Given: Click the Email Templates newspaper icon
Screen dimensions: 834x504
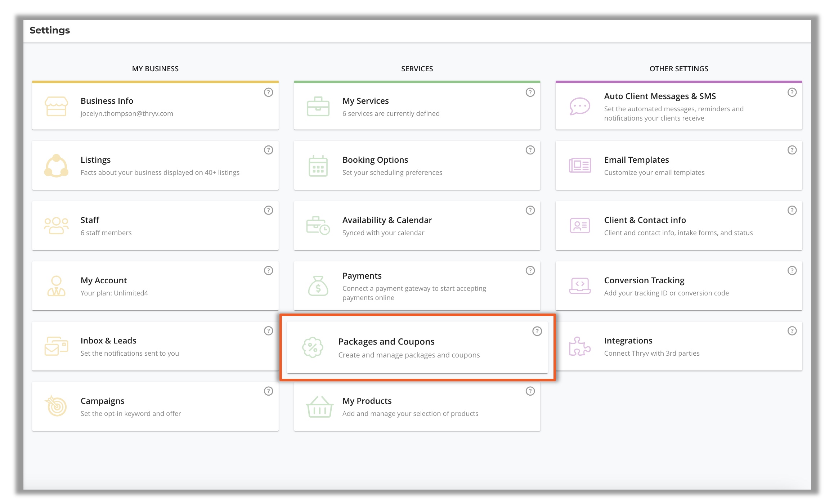Looking at the screenshot, I should (580, 166).
